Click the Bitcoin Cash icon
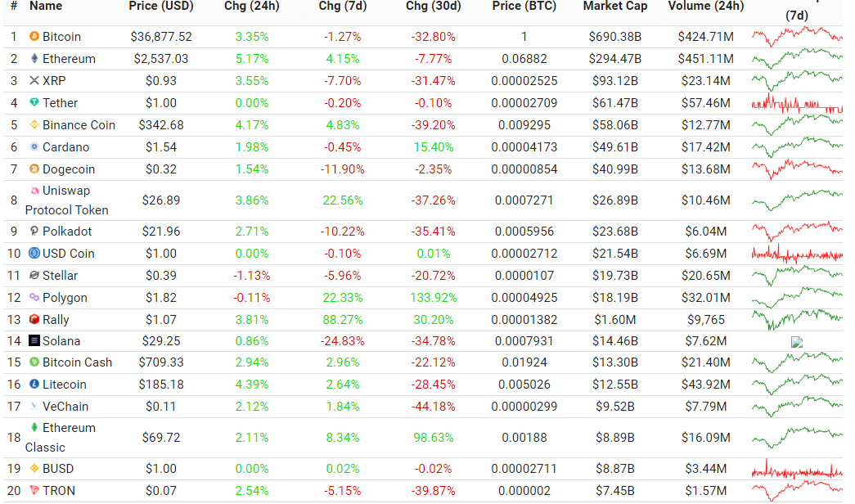This screenshot has height=504, width=855. (x=34, y=362)
